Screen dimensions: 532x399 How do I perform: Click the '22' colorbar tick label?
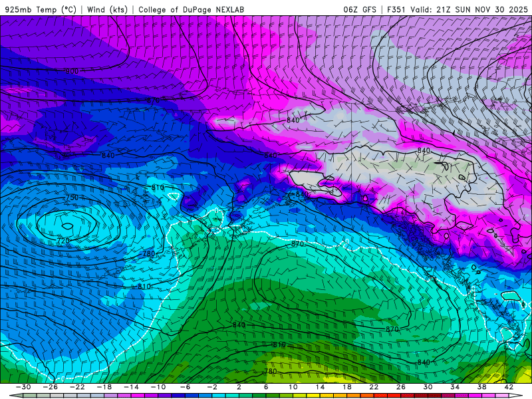374,387
